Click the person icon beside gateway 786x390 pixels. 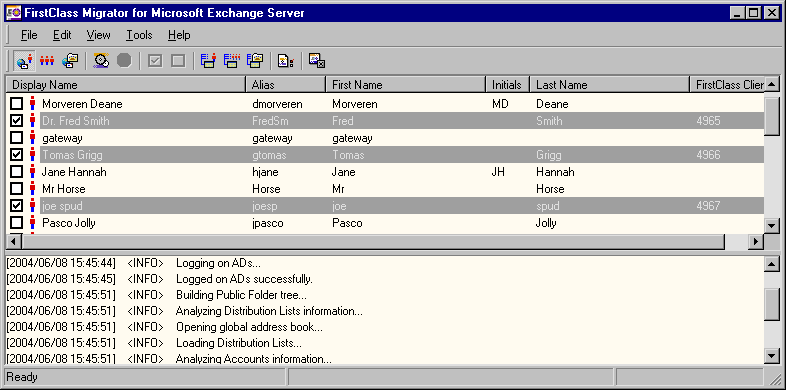tap(33, 138)
